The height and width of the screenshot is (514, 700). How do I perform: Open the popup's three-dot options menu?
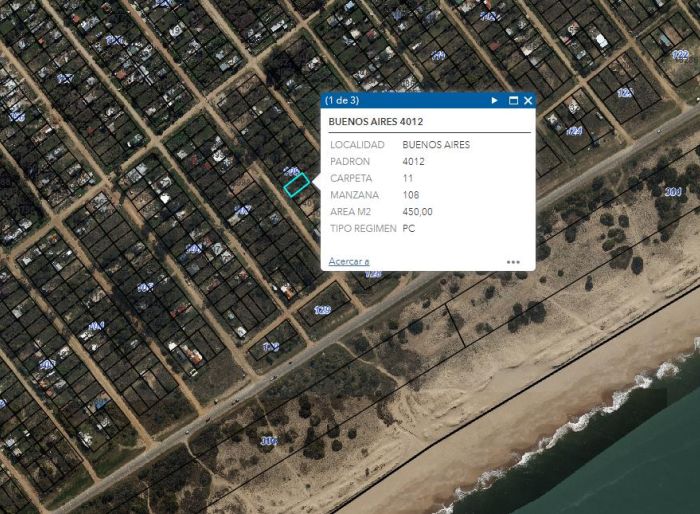pos(513,262)
